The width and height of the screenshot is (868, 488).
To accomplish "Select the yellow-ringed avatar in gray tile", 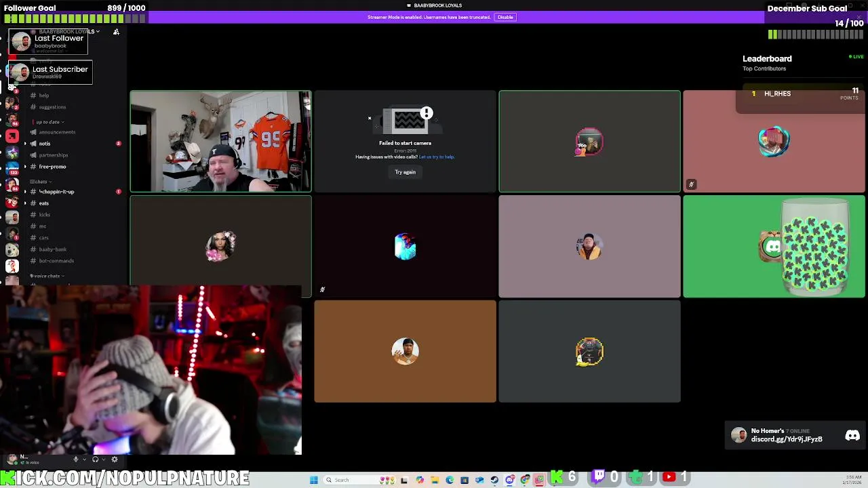I will pyautogui.click(x=589, y=352).
